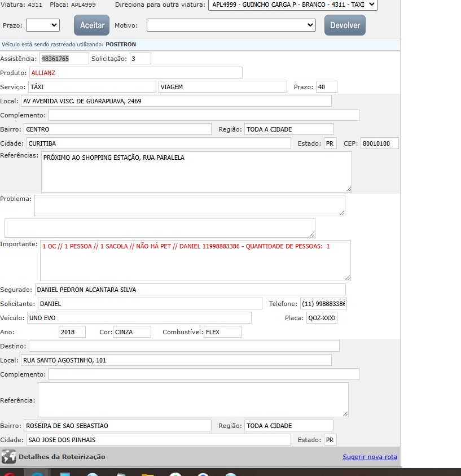
Task: Click the empty Referência text area of destination
Action: click(193, 400)
